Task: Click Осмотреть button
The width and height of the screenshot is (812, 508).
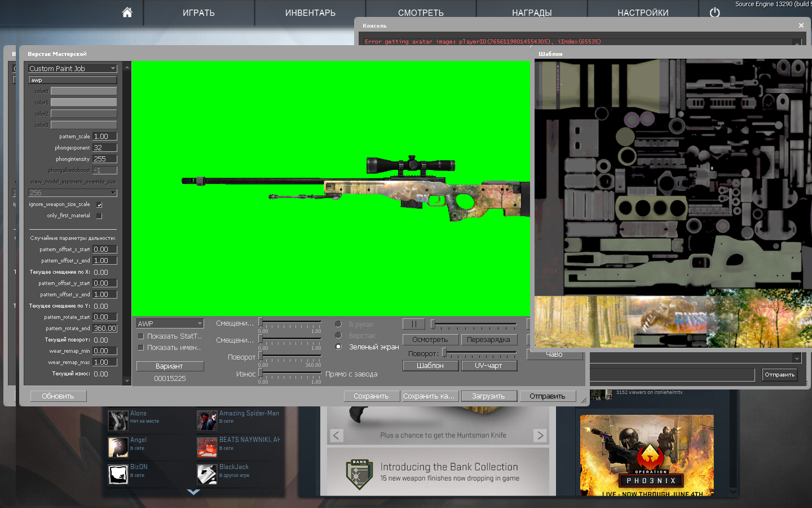Action: click(430, 340)
